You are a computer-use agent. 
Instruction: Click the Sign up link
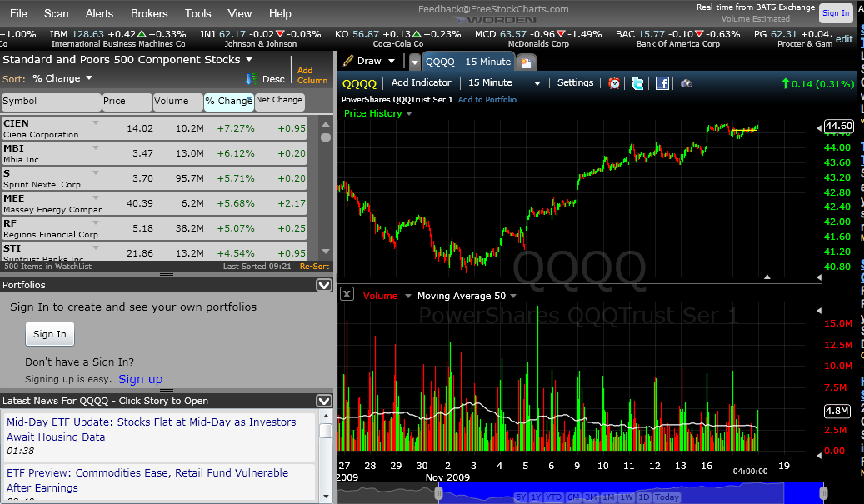(141, 379)
